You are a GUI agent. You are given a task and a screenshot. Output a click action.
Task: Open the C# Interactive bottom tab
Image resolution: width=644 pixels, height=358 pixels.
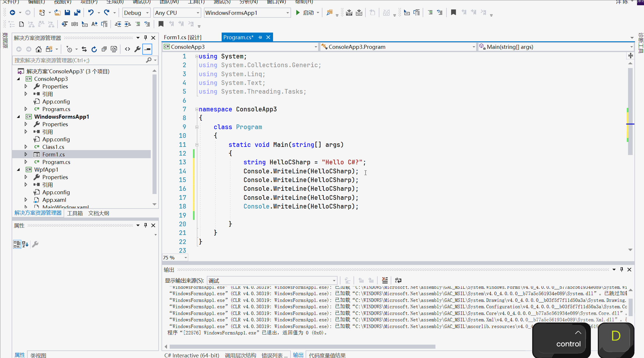coord(192,355)
